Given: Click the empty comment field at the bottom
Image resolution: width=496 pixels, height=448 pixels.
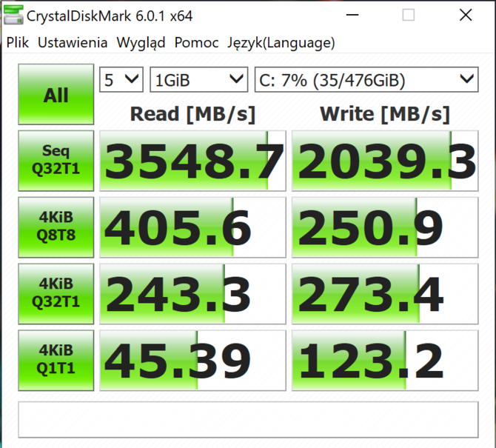Looking at the screenshot, I should point(248,420).
